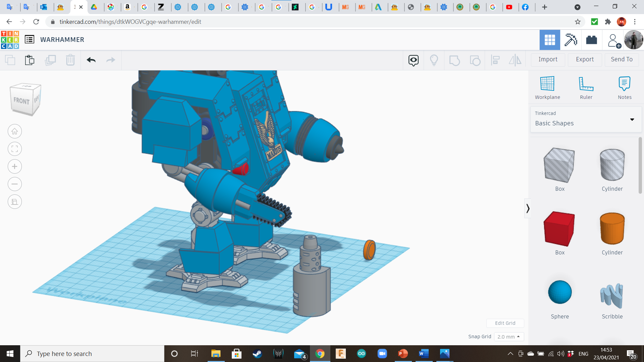Select the red Box shape
The width and height of the screenshot is (644, 362).
click(x=559, y=229)
